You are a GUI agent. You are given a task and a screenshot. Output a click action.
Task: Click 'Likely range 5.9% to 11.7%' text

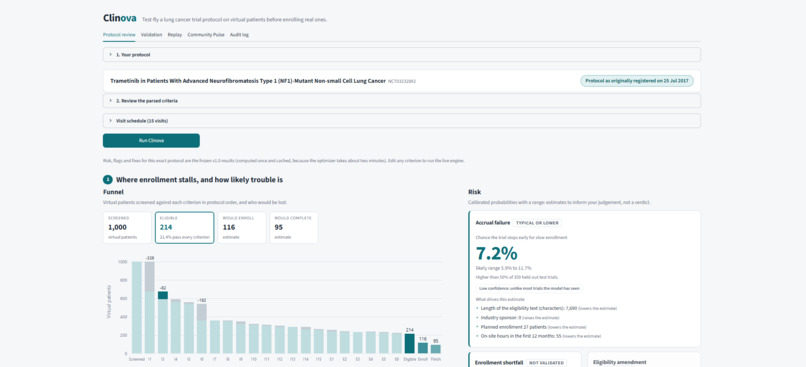(x=504, y=268)
